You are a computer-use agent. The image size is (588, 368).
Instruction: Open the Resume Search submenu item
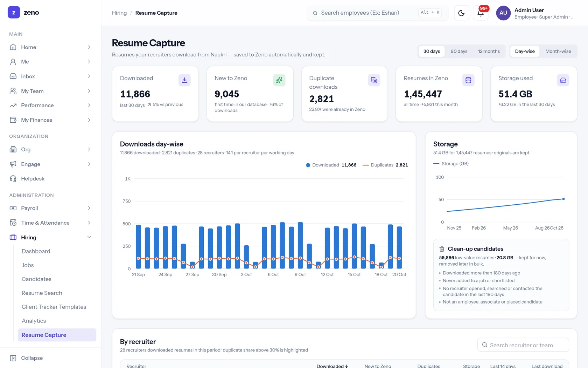tap(42, 293)
